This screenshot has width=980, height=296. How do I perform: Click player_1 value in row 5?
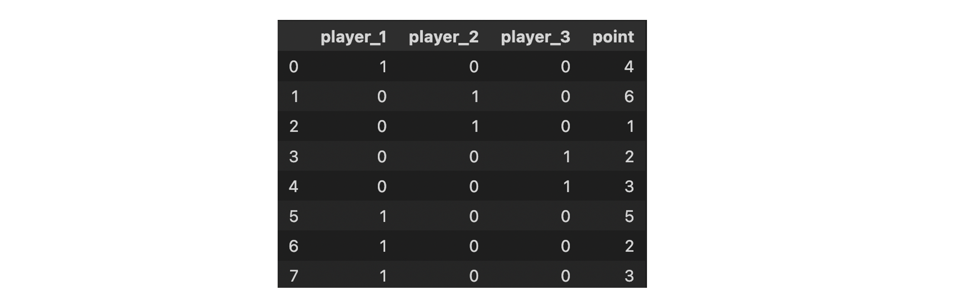pyautogui.click(x=383, y=216)
